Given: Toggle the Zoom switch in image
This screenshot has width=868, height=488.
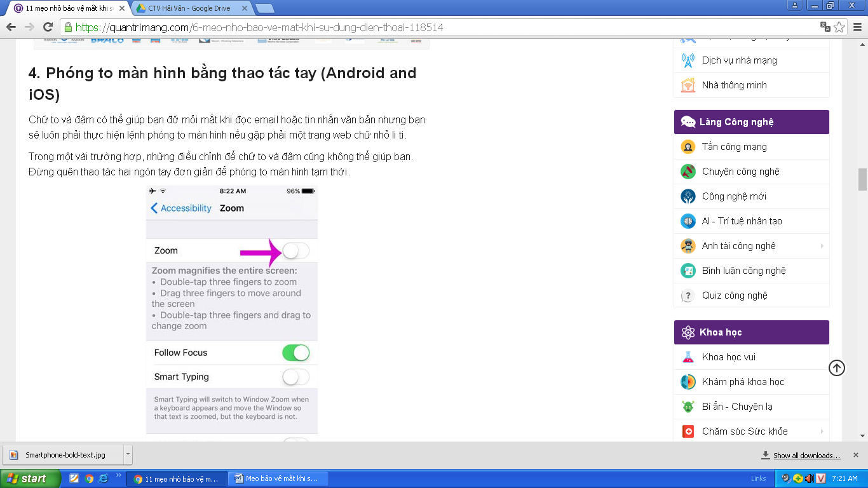Looking at the screenshot, I should (x=295, y=251).
